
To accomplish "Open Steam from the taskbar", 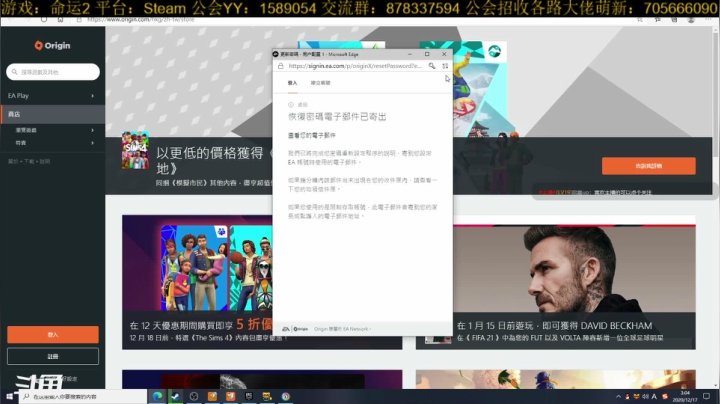I will [x=175, y=396].
